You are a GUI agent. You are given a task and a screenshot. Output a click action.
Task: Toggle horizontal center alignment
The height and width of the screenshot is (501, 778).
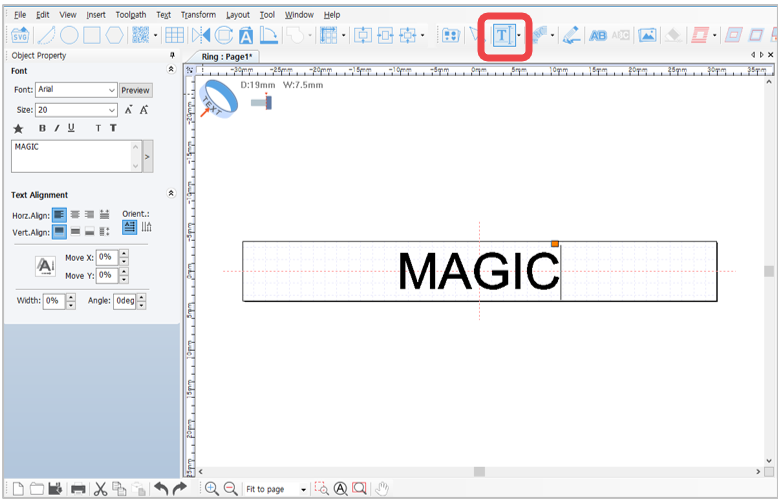(75, 214)
